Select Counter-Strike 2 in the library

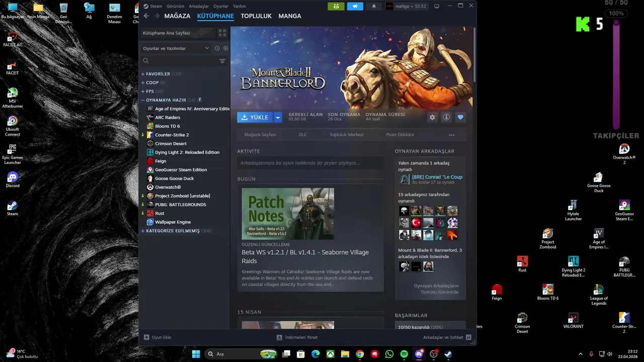[x=168, y=135]
